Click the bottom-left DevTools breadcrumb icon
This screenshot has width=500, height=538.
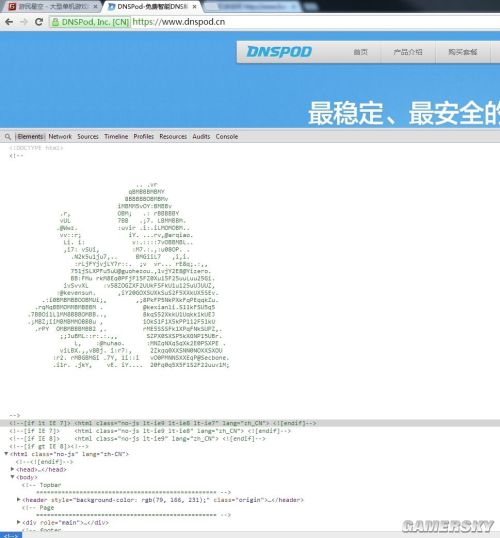[x=11, y=535]
